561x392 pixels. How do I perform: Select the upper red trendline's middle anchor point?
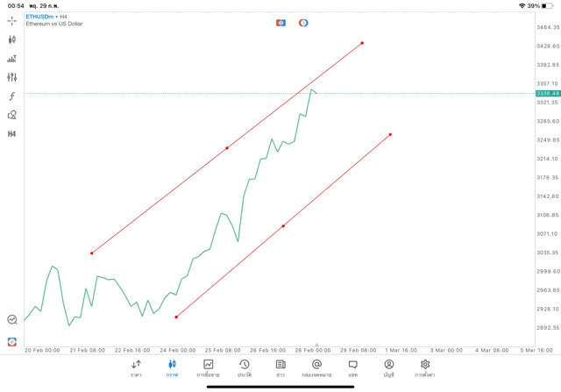(227, 148)
